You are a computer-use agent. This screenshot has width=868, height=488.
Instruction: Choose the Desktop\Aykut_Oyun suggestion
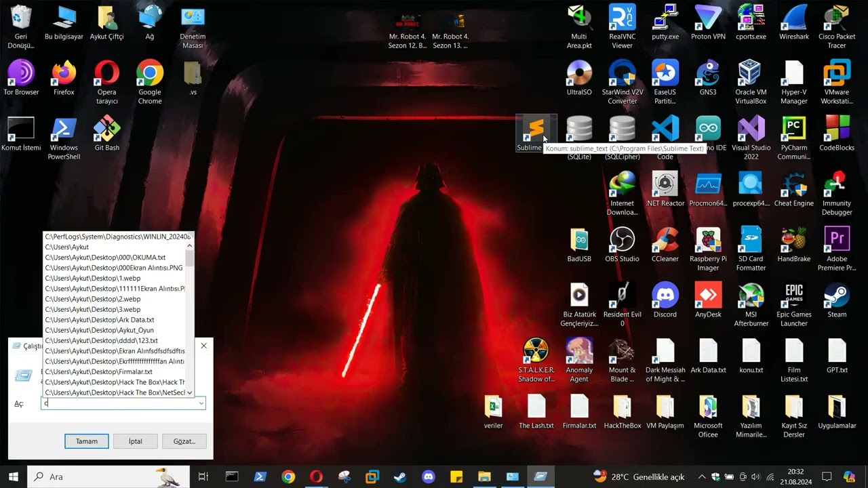click(115, 330)
